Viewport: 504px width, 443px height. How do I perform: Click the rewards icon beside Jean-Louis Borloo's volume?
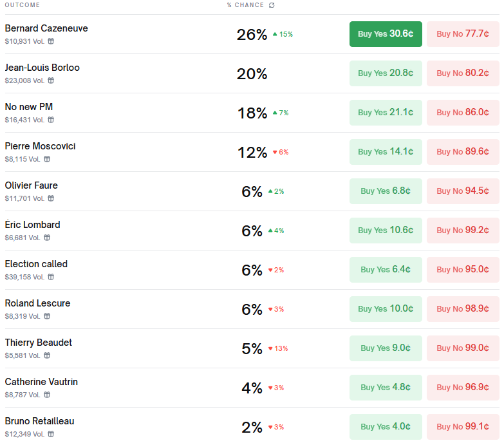(51, 80)
